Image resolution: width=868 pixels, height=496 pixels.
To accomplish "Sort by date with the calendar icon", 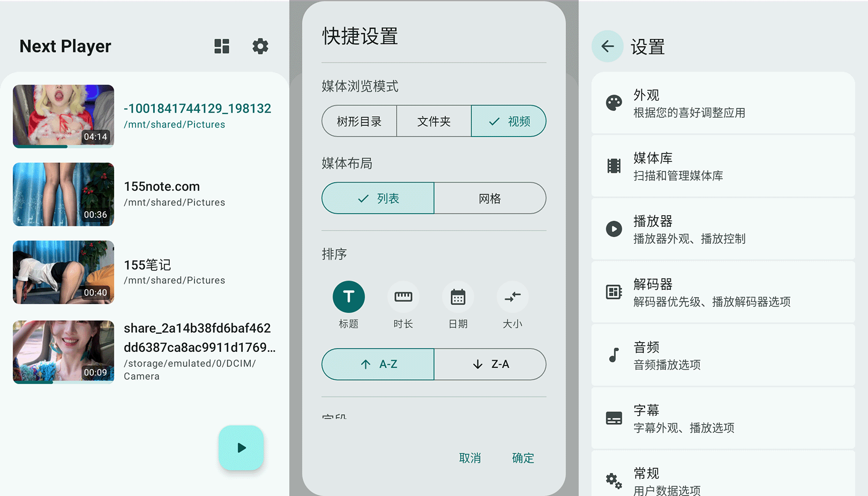I will [x=458, y=297].
